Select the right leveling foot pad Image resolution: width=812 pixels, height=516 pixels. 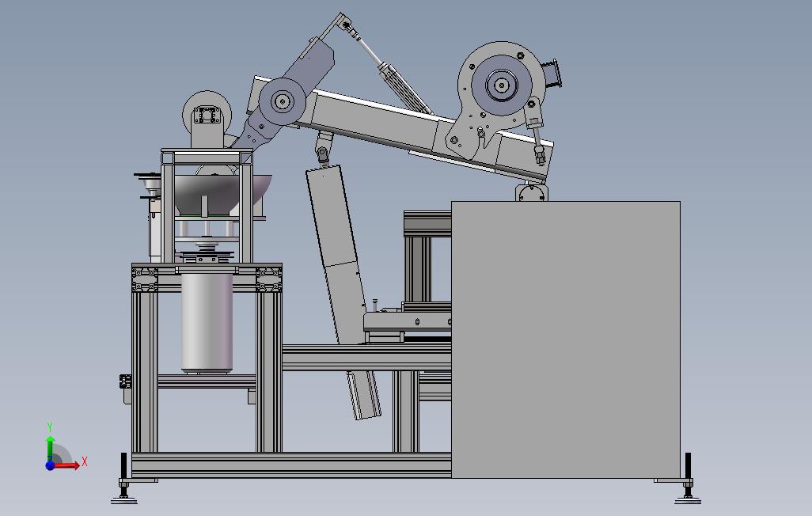[688, 499]
